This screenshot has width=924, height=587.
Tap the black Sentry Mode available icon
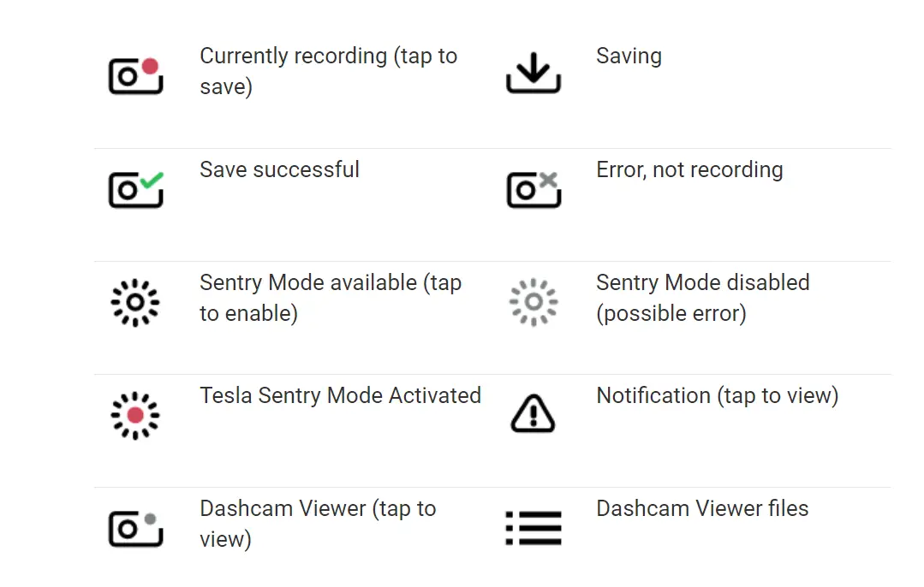(135, 303)
